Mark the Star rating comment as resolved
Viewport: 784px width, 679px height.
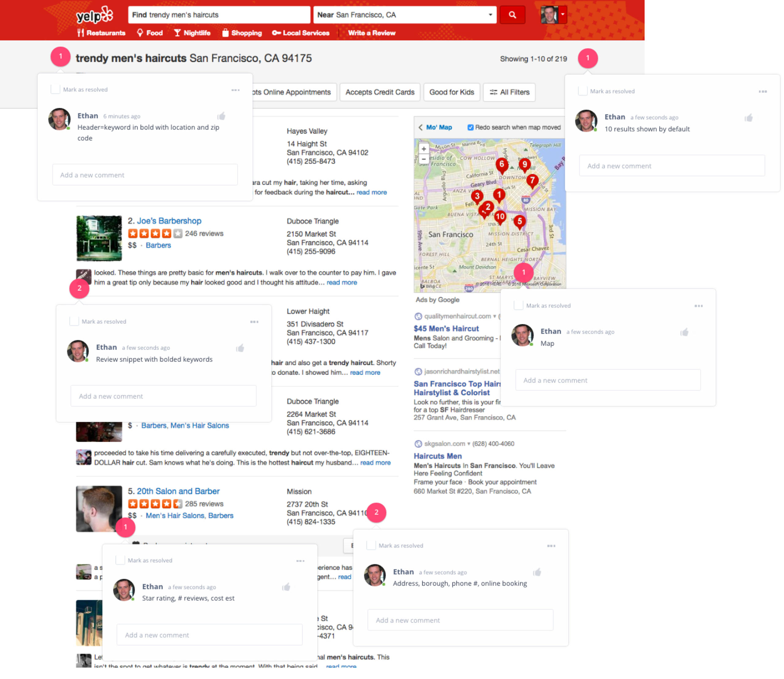(120, 560)
